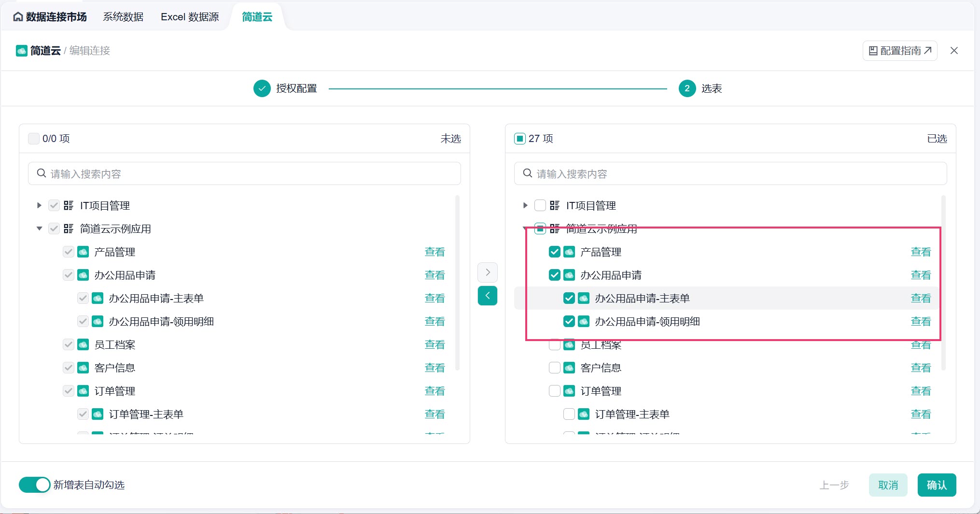
Task: Click the search icon in right panel
Action: 528,173
